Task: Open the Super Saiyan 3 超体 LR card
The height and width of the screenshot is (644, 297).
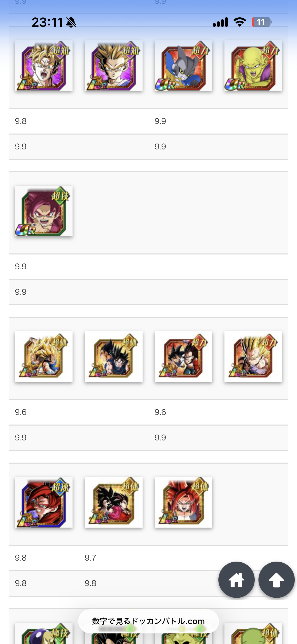Action: point(44,357)
